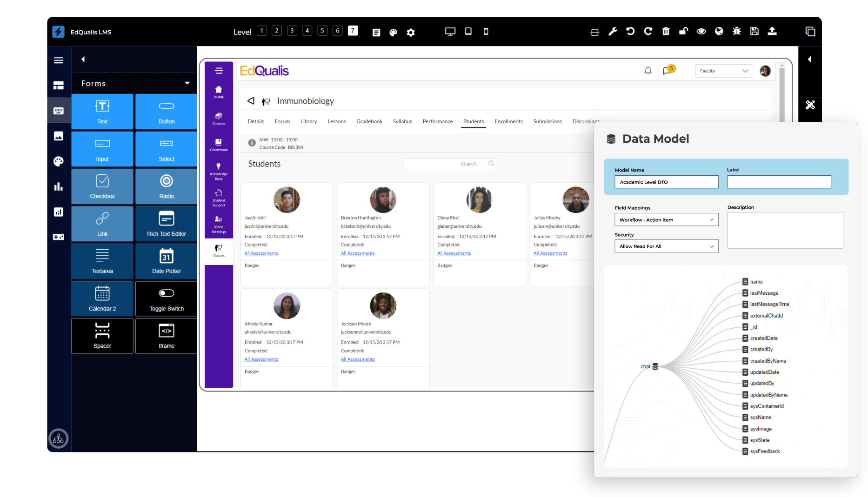868x497 pixels.
Task: Open the settings gear in the top toolbar
Action: [411, 33]
